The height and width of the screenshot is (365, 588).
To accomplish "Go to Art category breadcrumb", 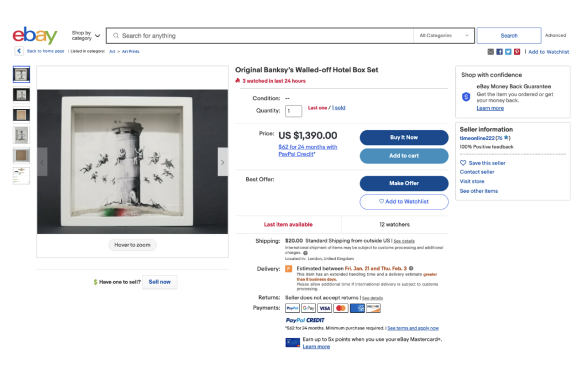I will pos(113,52).
